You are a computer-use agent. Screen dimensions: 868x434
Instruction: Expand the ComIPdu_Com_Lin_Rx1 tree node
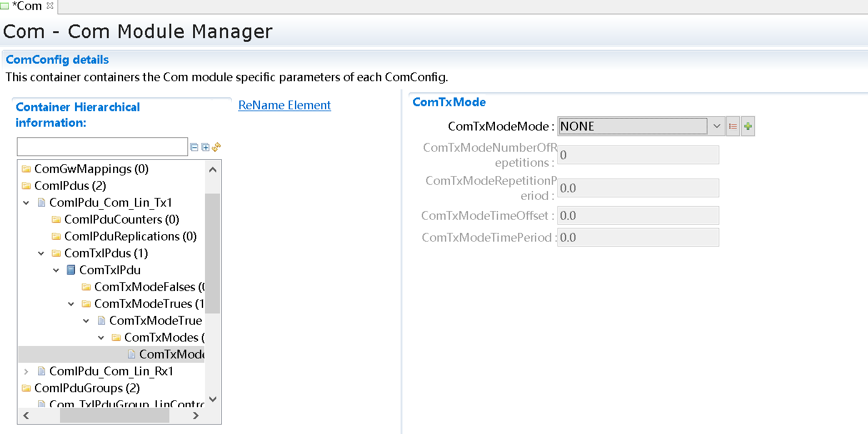[26, 372]
